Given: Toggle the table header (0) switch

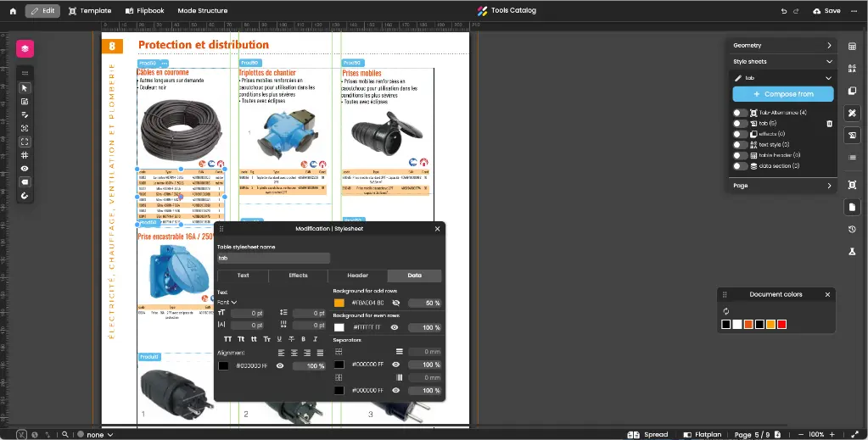Looking at the screenshot, I should pyautogui.click(x=740, y=155).
